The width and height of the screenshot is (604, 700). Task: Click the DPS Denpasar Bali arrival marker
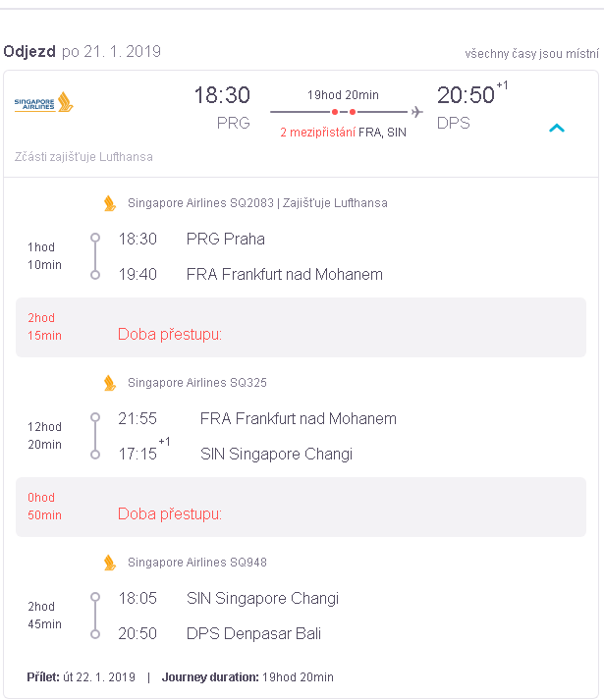coord(95,634)
